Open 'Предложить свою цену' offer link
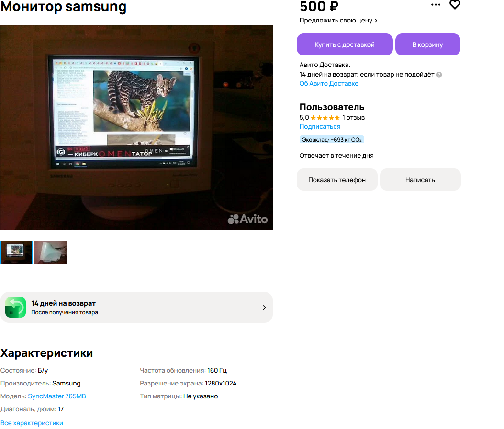The height and width of the screenshot is (429, 504). [338, 20]
